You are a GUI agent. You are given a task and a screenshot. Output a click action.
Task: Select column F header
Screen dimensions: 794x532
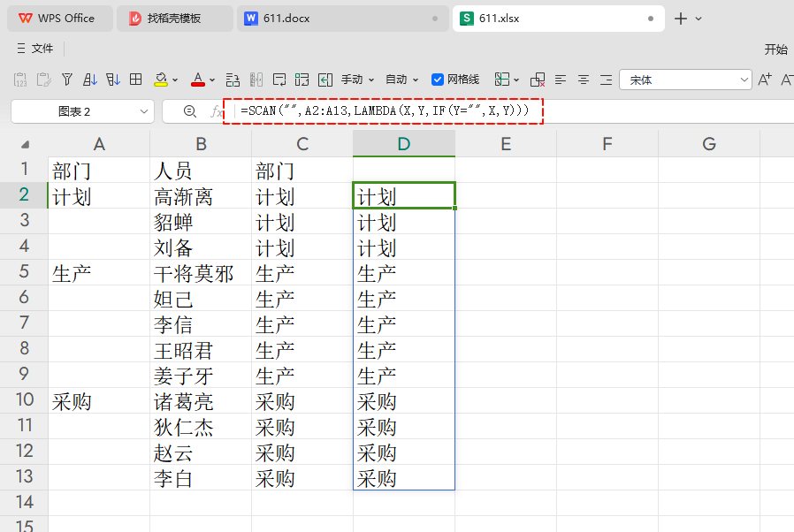(607, 144)
